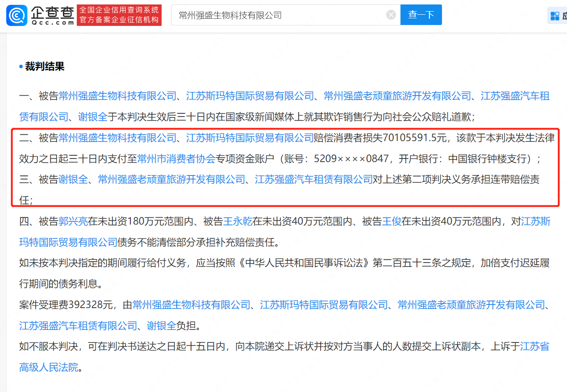Open 常州强盛生物科技有限公司 link in item 一
The width and height of the screenshot is (567, 392).
[x=118, y=96]
